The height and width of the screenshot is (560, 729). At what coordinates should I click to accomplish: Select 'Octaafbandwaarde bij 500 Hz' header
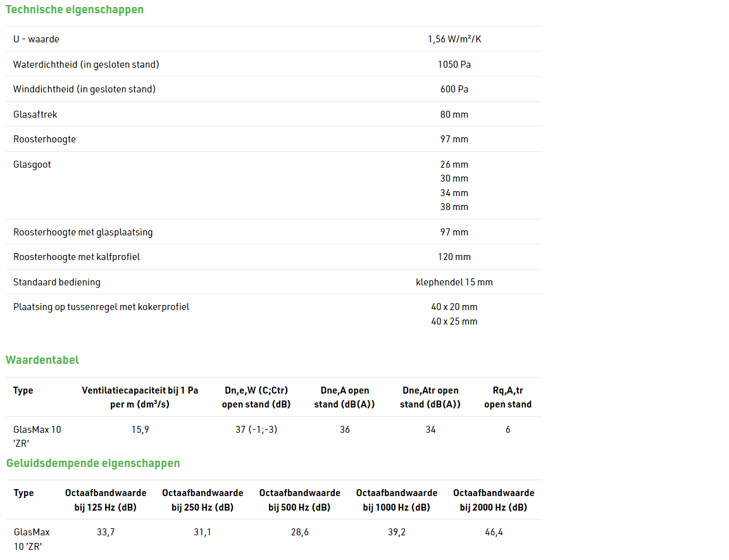click(x=300, y=500)
